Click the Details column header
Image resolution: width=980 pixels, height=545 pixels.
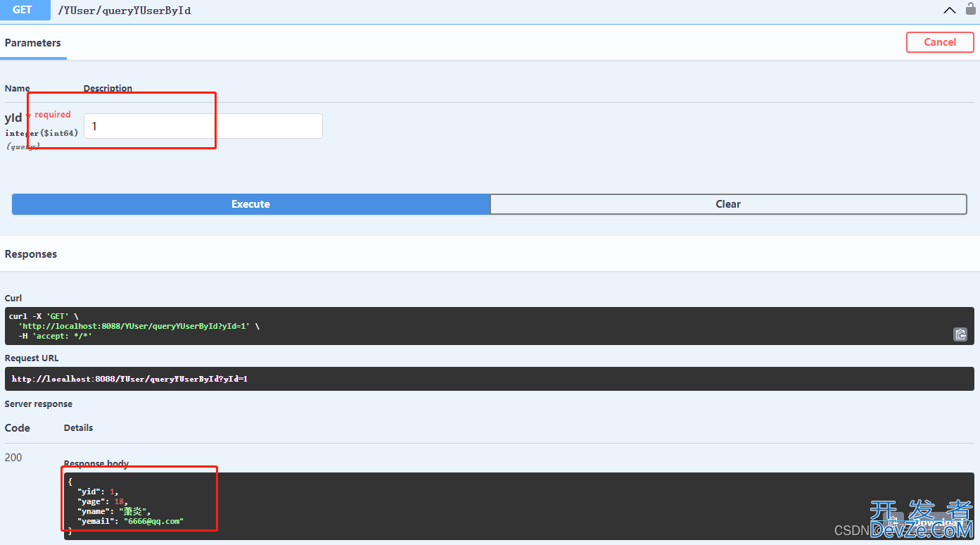click(78, 428)
